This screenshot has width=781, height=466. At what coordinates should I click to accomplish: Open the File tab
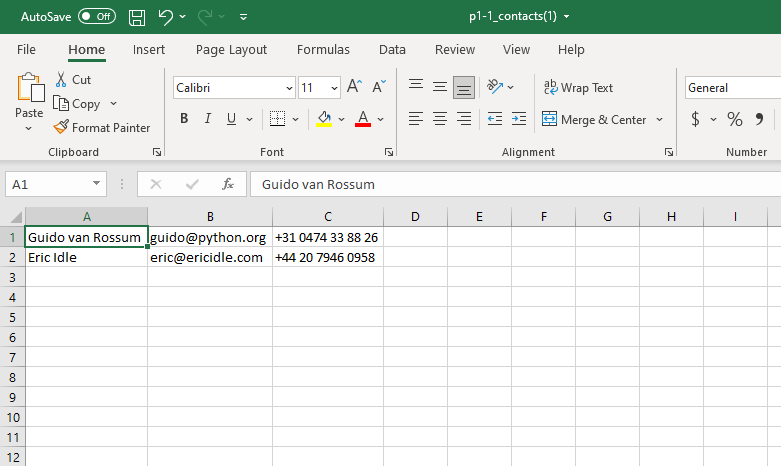[x=26, y=49]
